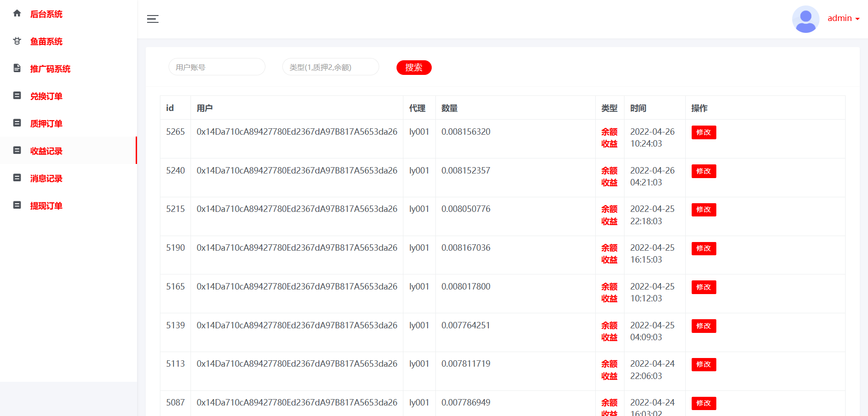Image resolution: width=868 pixels, height=416 pixels.
Task: Click the list icon beside 质押订单
Action: 17,123
